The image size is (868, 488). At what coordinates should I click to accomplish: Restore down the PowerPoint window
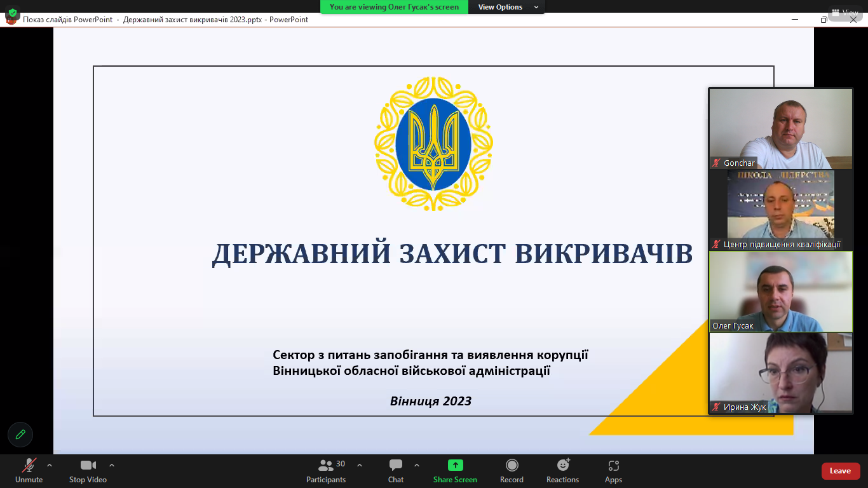824,20
